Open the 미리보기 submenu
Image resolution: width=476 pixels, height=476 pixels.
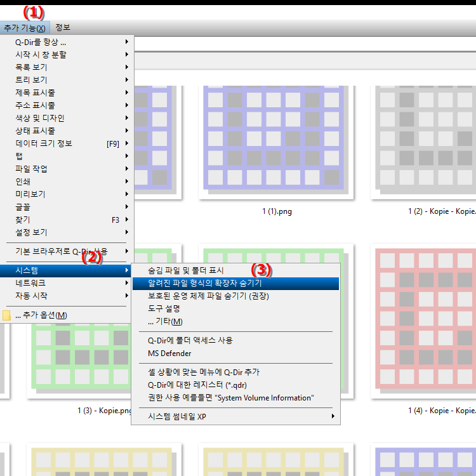tap(67, 194)
